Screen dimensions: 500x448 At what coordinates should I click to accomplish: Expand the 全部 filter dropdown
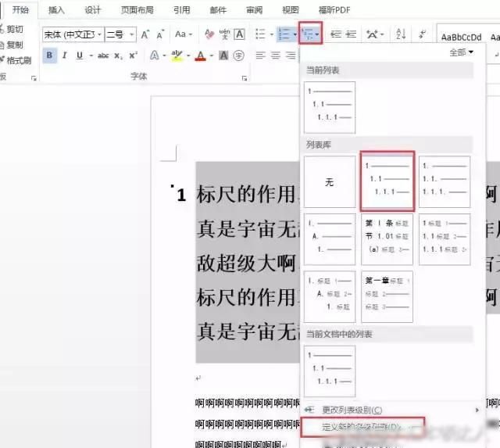click(x=461, y=52)
